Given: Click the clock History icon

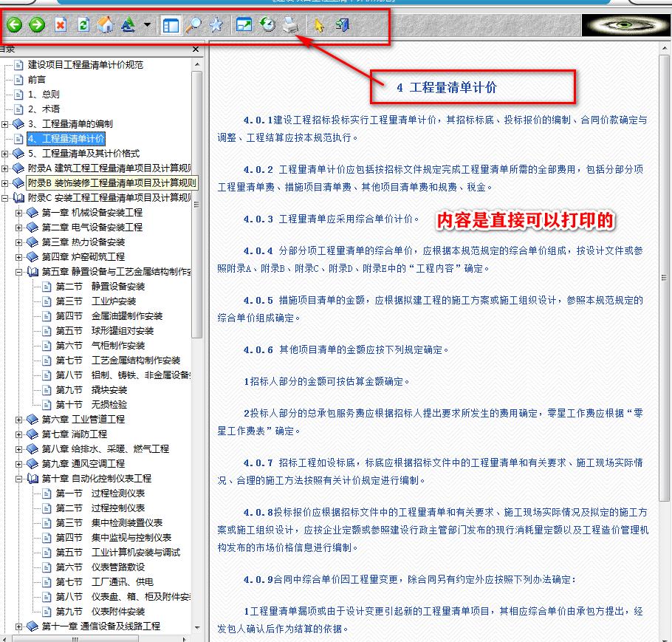Looking at the screenshot, I should click(x=268, y=24).
